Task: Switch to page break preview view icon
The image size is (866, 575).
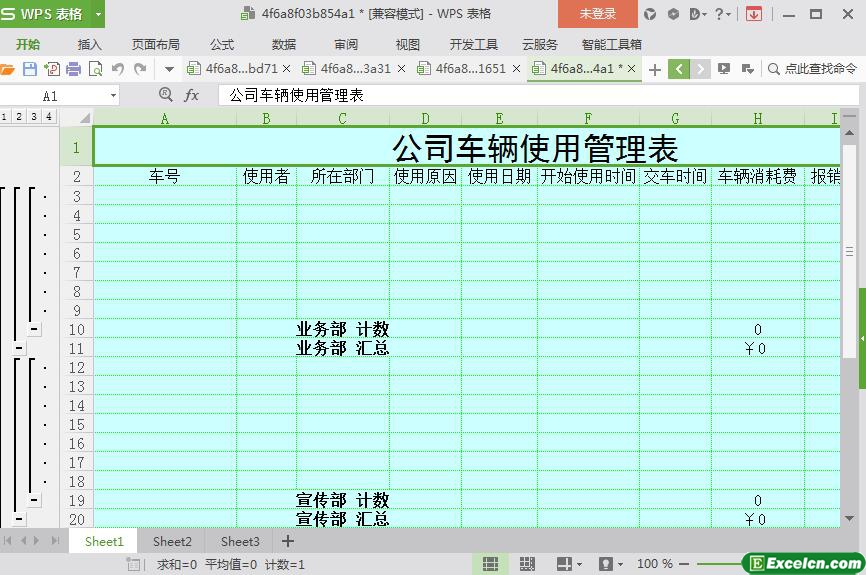Action: click(x=527, y=564)
